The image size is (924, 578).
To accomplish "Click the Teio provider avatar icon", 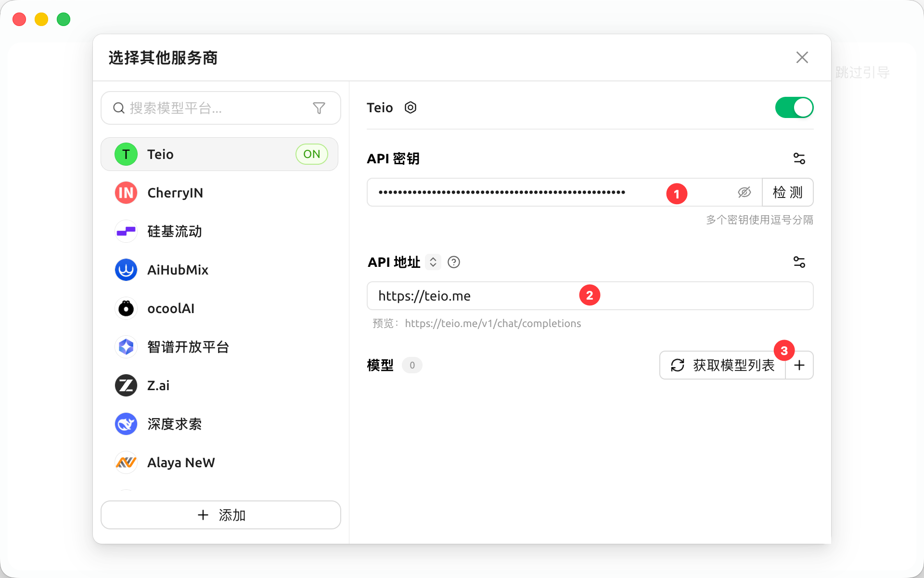I will pyautogui.click(x=126, y=154).
